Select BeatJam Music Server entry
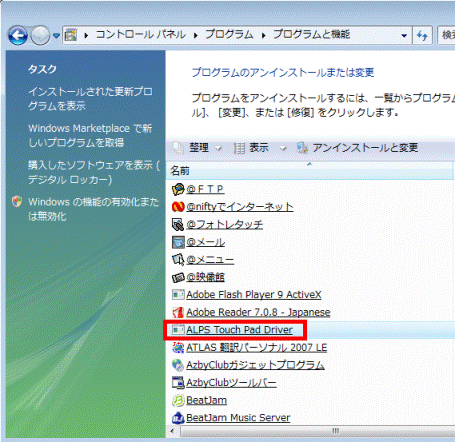The width and height of the screenshot is (455, 442). 238,418
